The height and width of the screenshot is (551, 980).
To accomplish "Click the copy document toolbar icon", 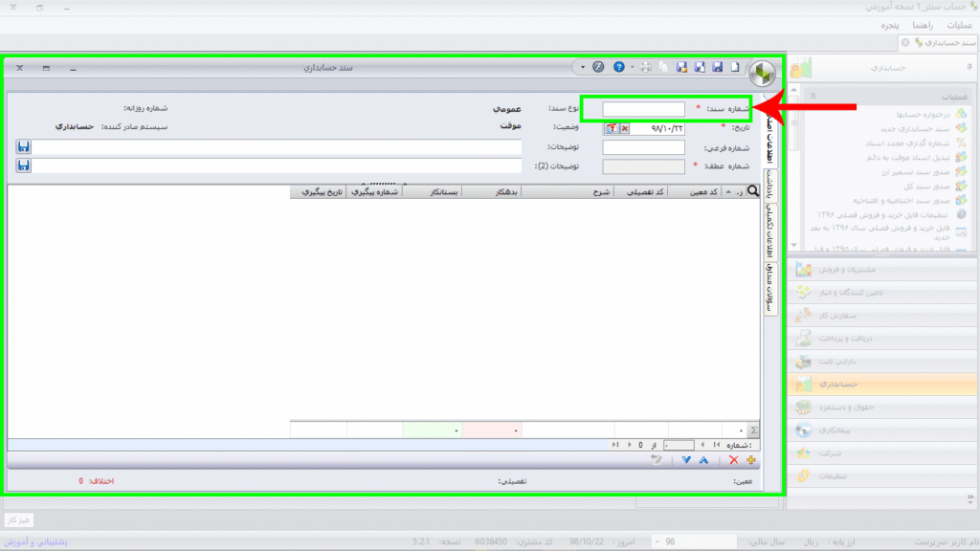I will point(664,67).
